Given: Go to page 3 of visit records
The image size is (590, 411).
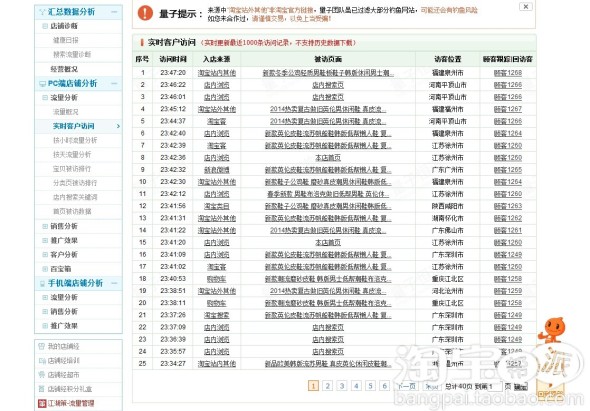Looking at the screenshot, I should (x=342, y=386).
